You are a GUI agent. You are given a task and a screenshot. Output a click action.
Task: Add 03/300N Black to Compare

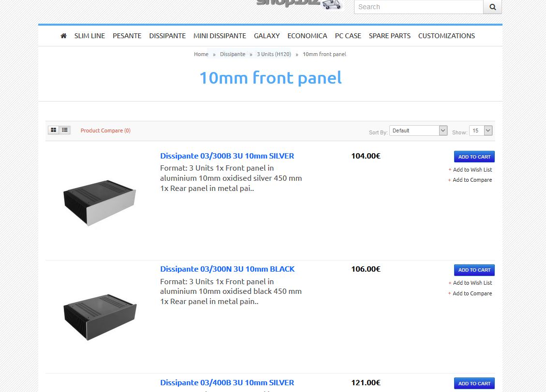(472, 293)
